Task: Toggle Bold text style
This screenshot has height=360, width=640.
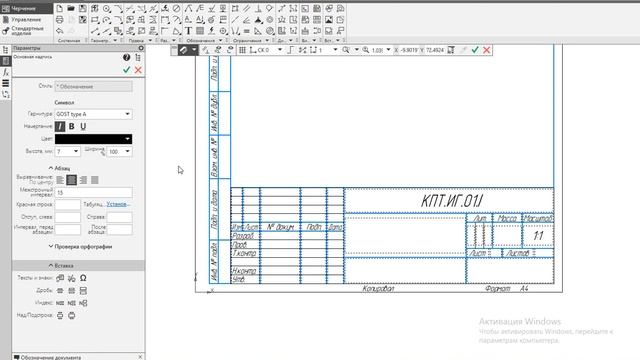Action: (x=72, y=127)
